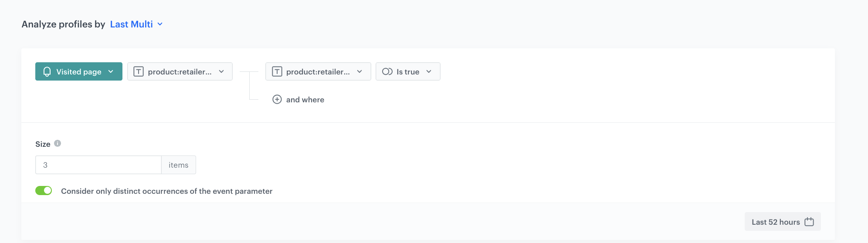Click the text-type icon in second product:retailer field
The width and height of the screenshot is (868, 243).
coord(277,72)
